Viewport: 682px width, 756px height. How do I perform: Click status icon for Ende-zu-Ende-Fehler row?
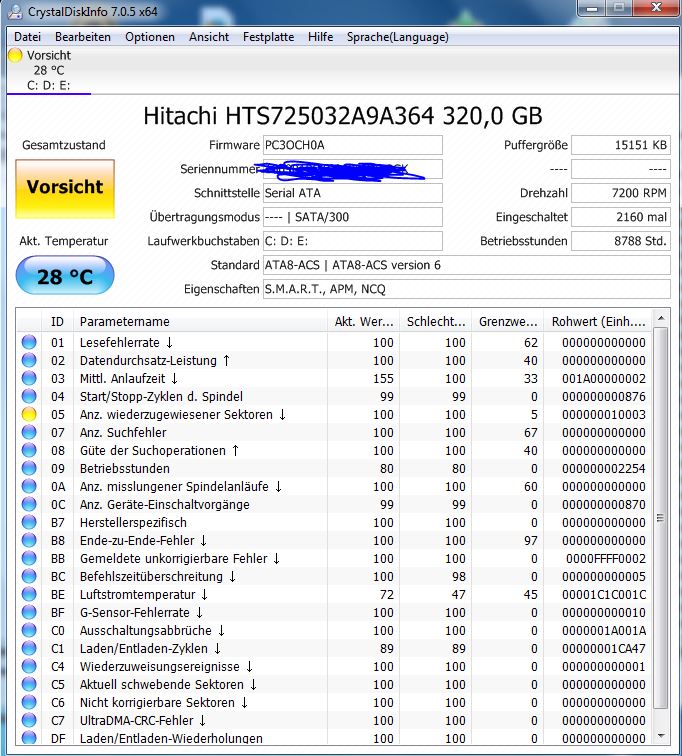pos(29,540)
